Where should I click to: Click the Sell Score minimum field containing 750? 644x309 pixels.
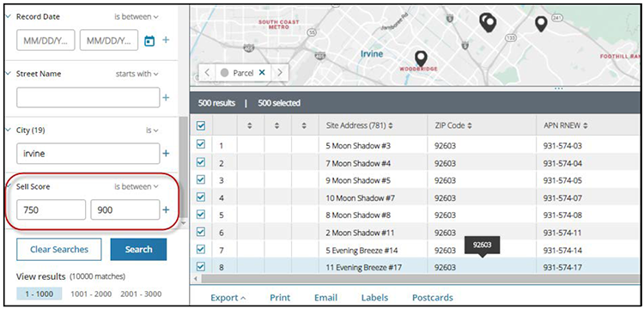coord(51,209)
